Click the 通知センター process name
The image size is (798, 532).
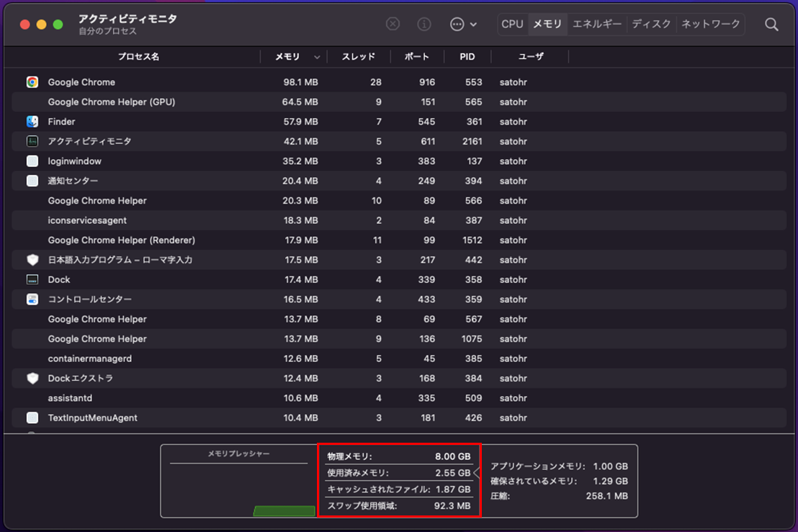click(73, 181)
